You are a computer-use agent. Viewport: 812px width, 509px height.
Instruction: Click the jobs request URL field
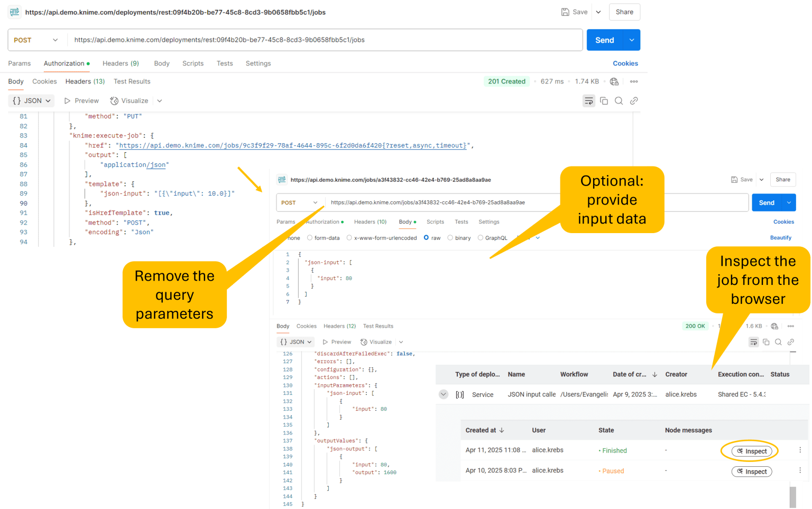pyautogui.click(x=537, y=202)
